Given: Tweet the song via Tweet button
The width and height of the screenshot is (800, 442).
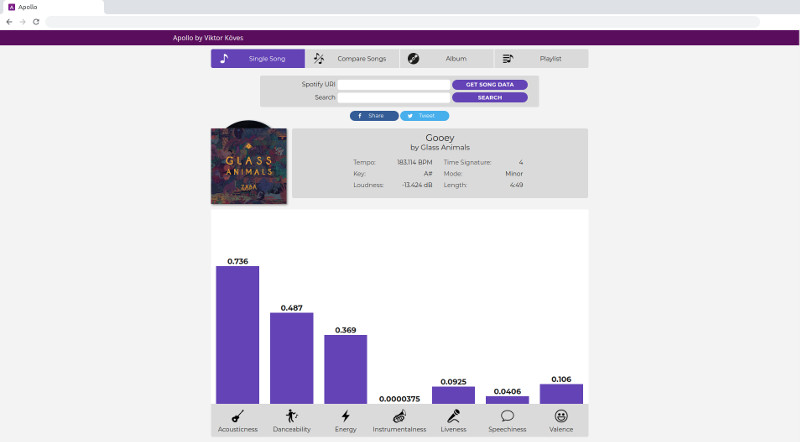Looking at the screenshot, I should [424, 116].
